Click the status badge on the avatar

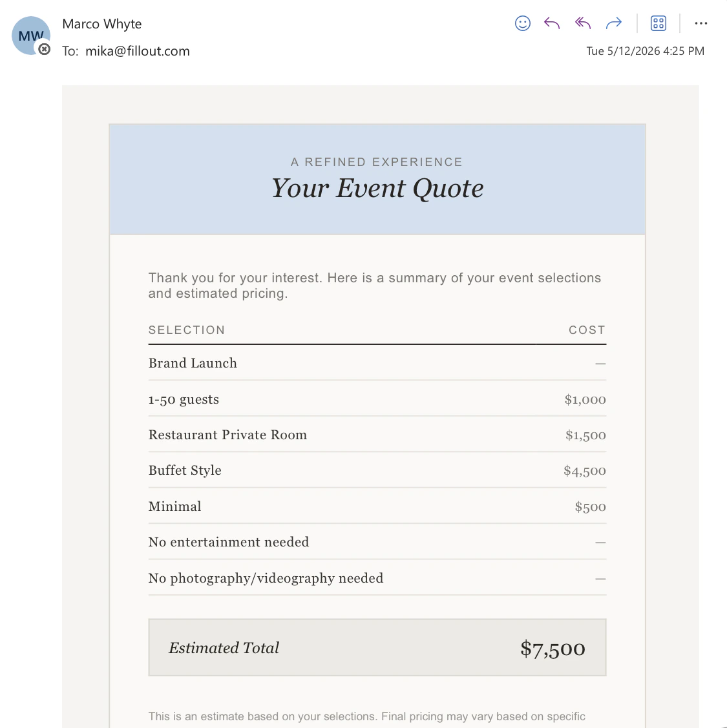(44, 48)
